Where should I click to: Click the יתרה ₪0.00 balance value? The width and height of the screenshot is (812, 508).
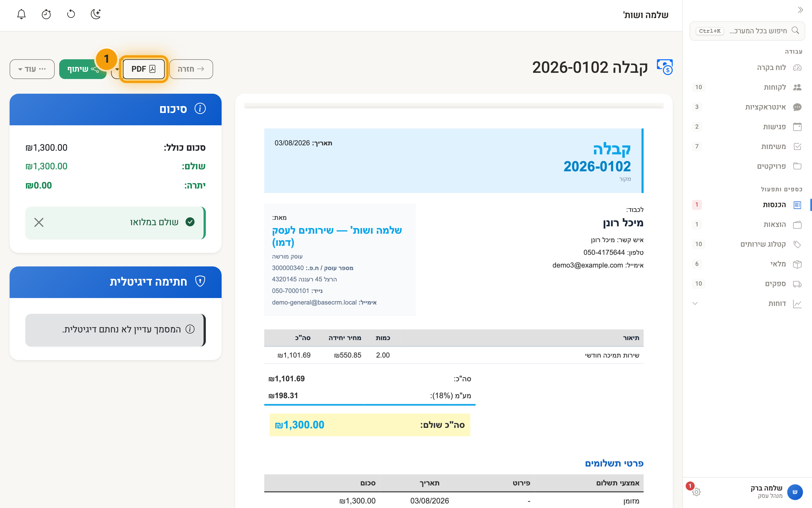[x=39, y=185]
